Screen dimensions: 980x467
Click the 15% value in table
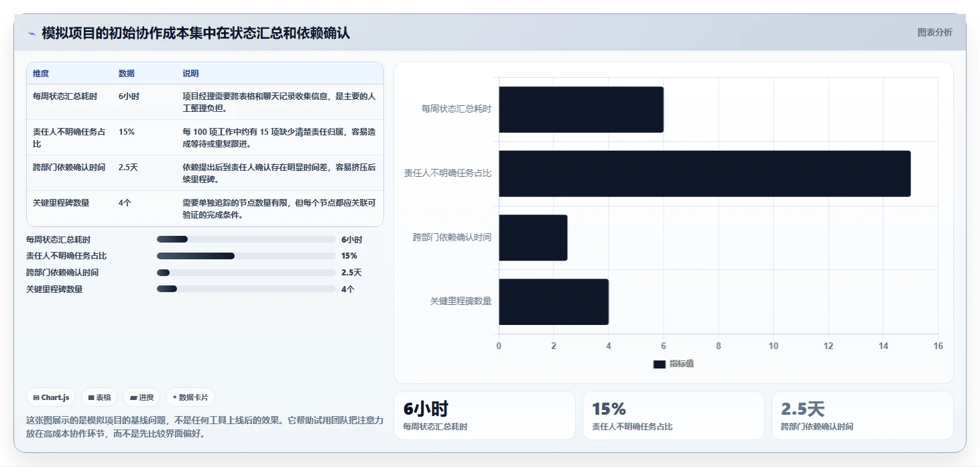(x=127, y=132)
